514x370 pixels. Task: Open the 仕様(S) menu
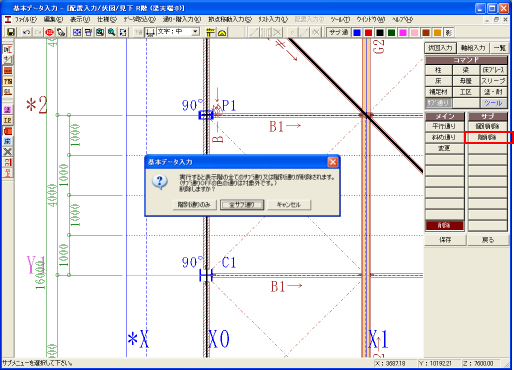click(107, 19)
